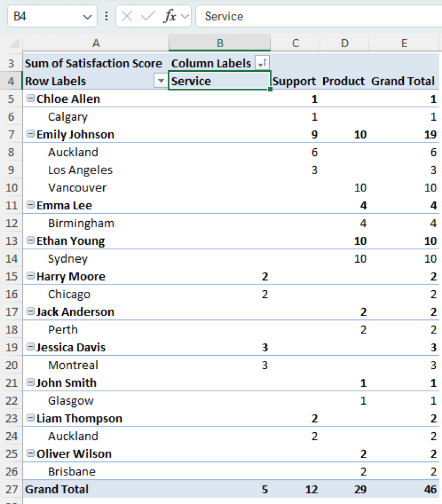
Task: Open the Row Labels filter dropdown
Action: click(x=161, y=81)
